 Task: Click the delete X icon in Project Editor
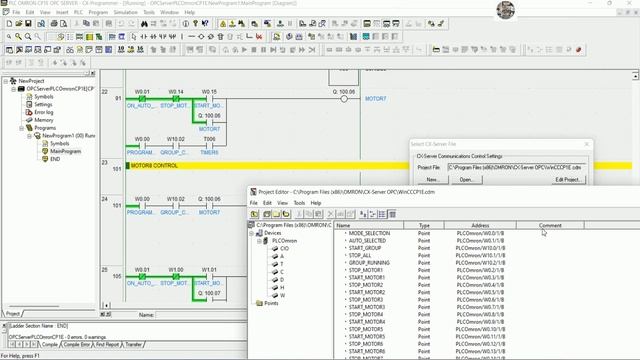coord(331,214)
